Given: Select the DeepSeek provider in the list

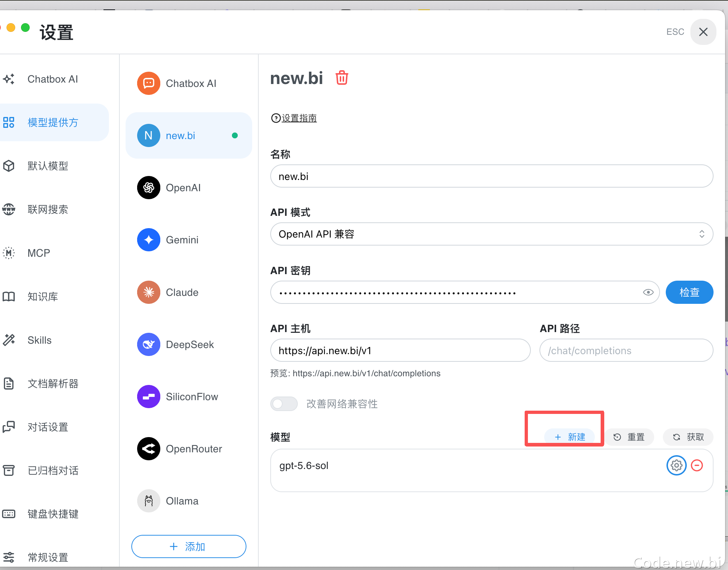Looking at the screenshot, I should tap(189, 344).
